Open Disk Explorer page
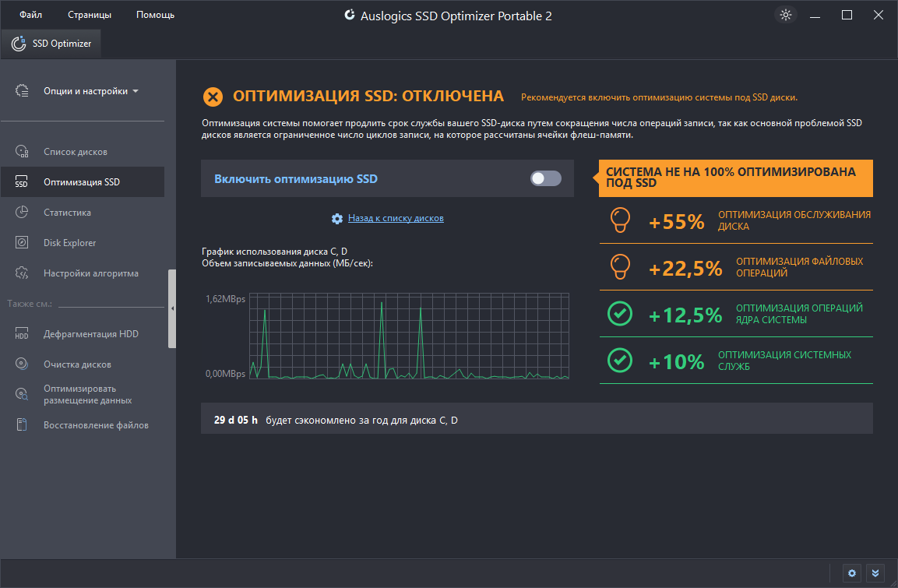Viewport: 898px width, 588px height. point(83,243)
